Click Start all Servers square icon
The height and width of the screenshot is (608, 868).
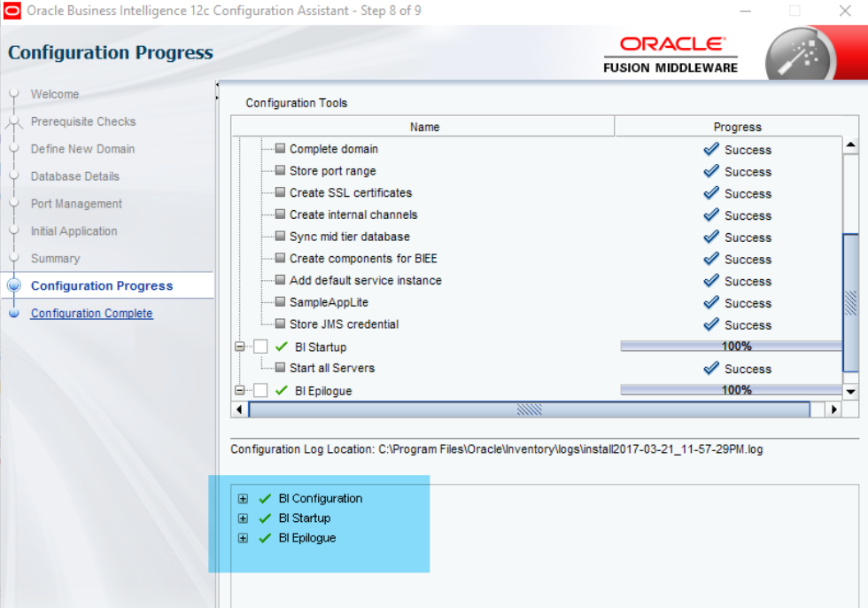point(280,367)
